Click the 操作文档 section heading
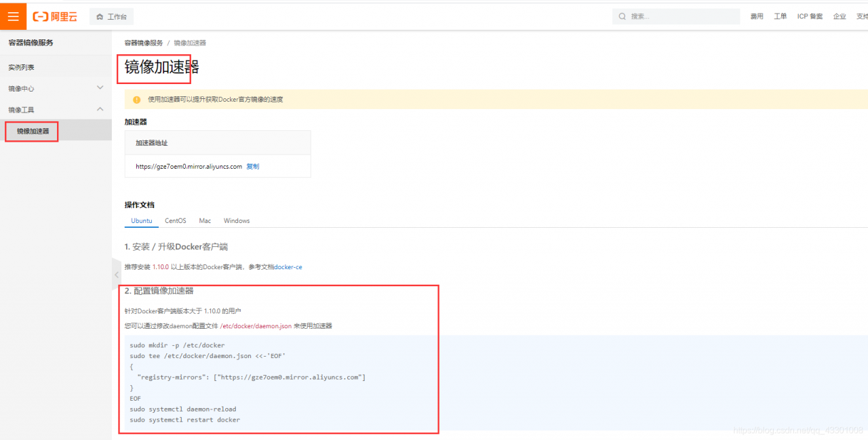 click(x=140, y=205)
